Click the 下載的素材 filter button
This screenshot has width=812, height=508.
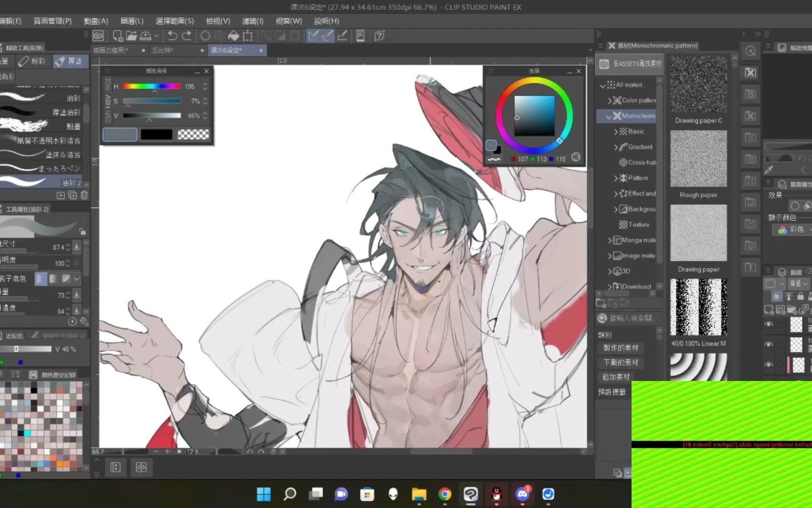(621, 363)
